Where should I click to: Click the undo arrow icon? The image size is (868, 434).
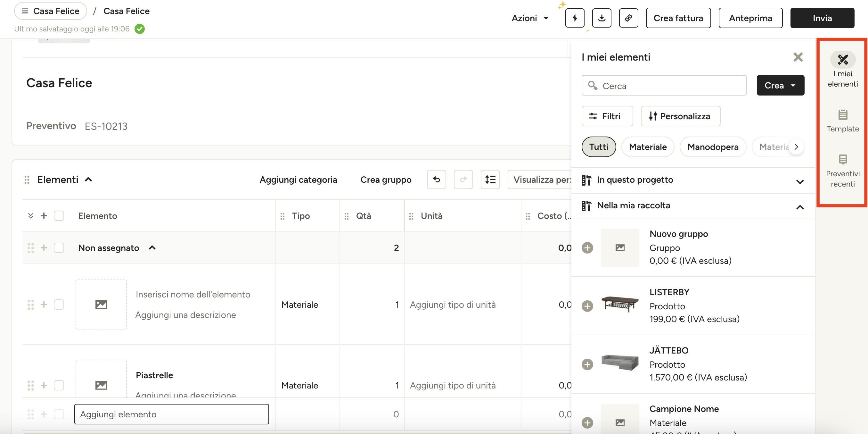click(436, 179)
